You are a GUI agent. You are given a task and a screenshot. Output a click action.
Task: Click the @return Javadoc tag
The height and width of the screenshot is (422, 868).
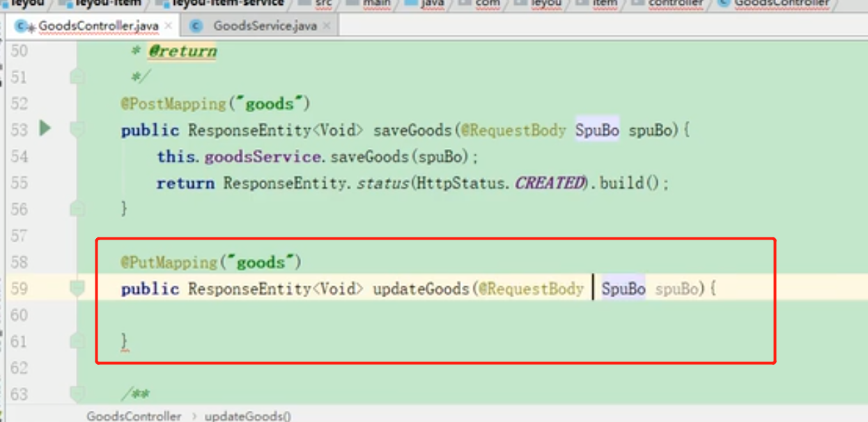coord(182,51)
